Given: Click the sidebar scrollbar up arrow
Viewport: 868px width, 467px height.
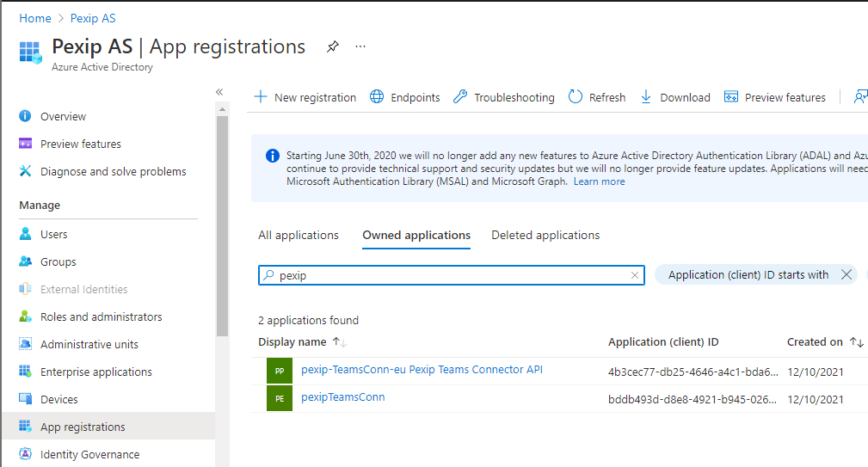Looking at the screenshot, I should (x=222, y=109).
